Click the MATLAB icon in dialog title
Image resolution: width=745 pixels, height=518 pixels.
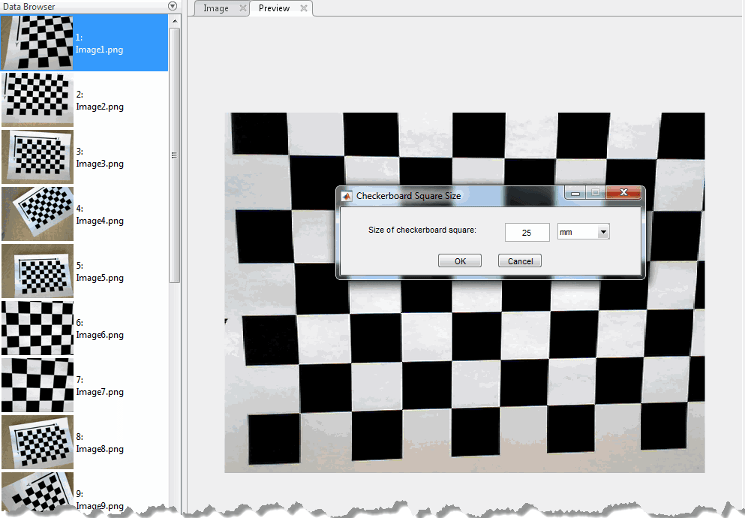point(347,196)
